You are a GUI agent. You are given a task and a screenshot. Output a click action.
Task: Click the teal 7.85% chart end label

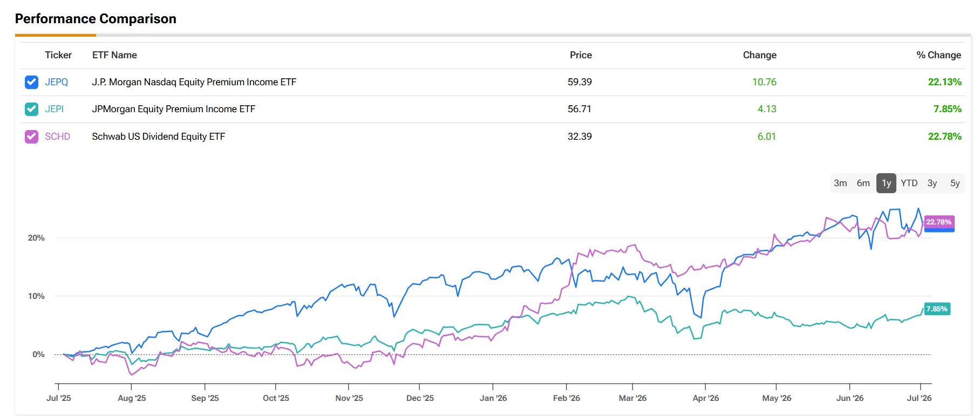pos(937,309)
